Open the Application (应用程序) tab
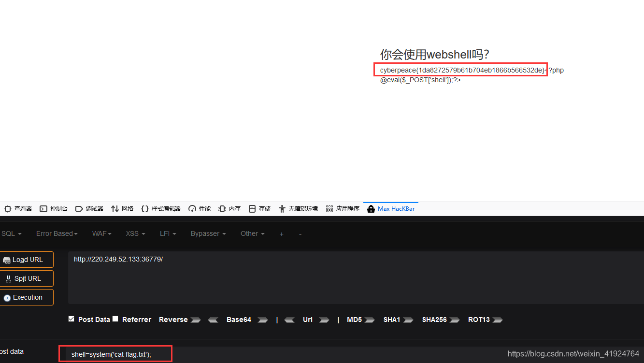This screenshot has width=644, height=363. [343, 209]
